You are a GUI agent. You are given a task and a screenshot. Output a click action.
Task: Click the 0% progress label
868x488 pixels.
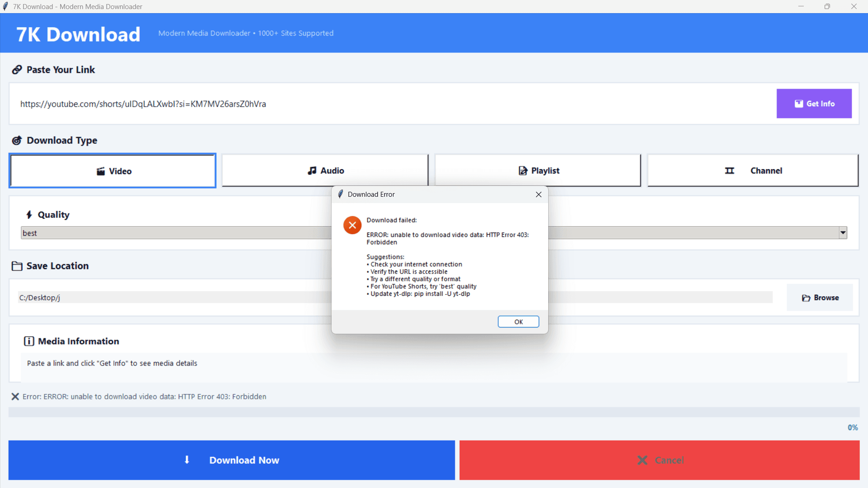coord(853,427)
